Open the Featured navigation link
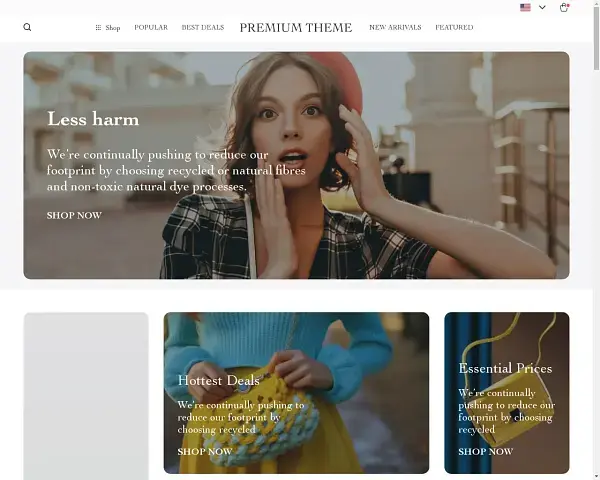Viewport: 600px width, 480px height. (x=454, y=27)
